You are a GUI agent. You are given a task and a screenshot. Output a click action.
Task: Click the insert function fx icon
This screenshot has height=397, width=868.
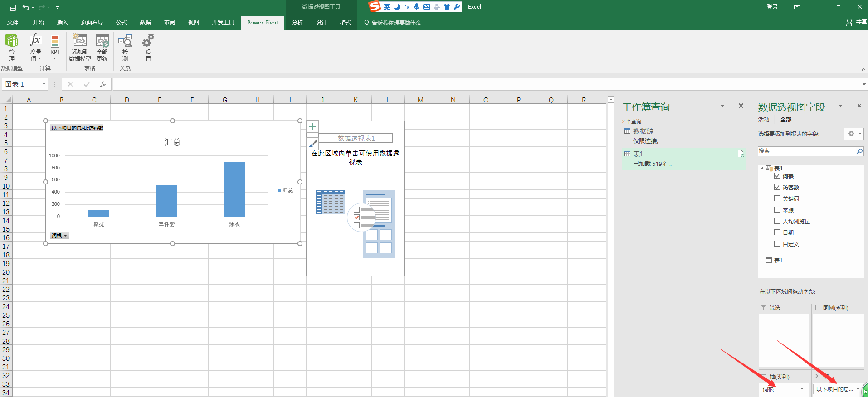pos(103,84)
